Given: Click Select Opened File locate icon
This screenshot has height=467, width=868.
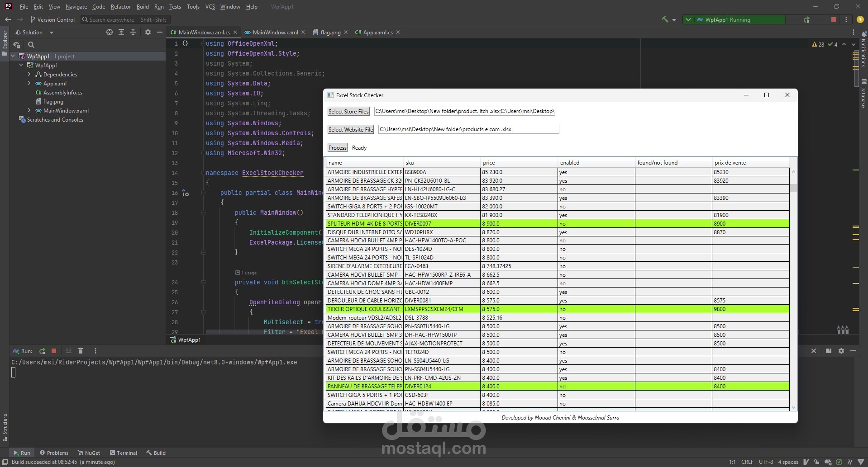Looking at the screenshot, I should click(110, 32).
